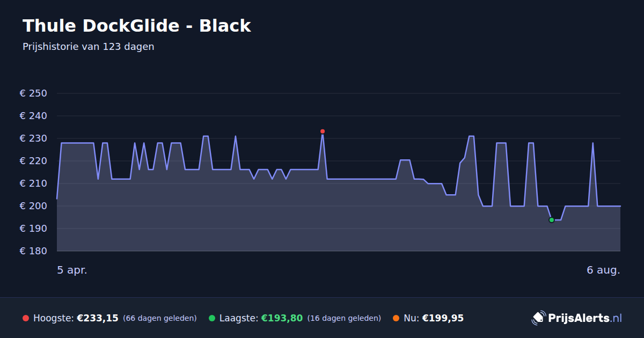
Task: Click the Laagste label
Action: (x=239, y=318)
